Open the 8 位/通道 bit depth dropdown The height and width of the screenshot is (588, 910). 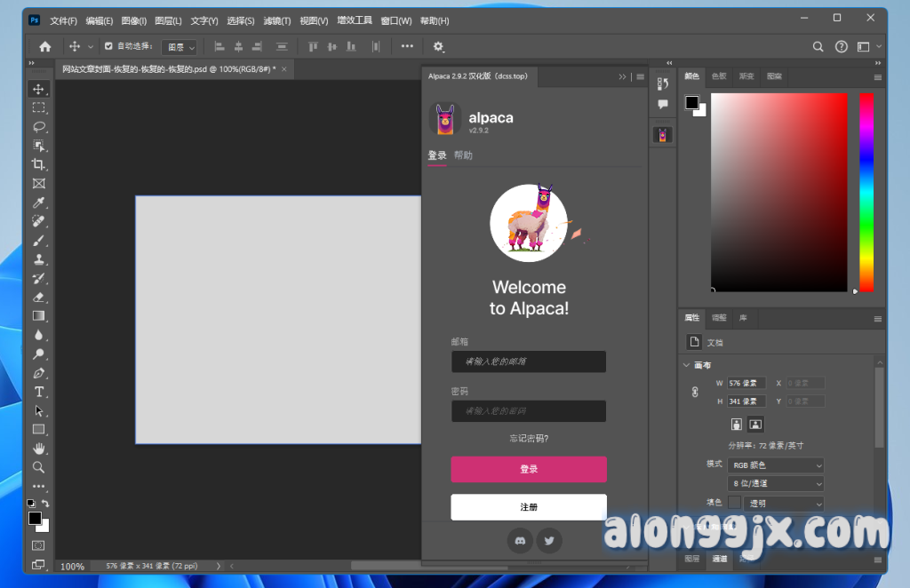pos(775,484)
